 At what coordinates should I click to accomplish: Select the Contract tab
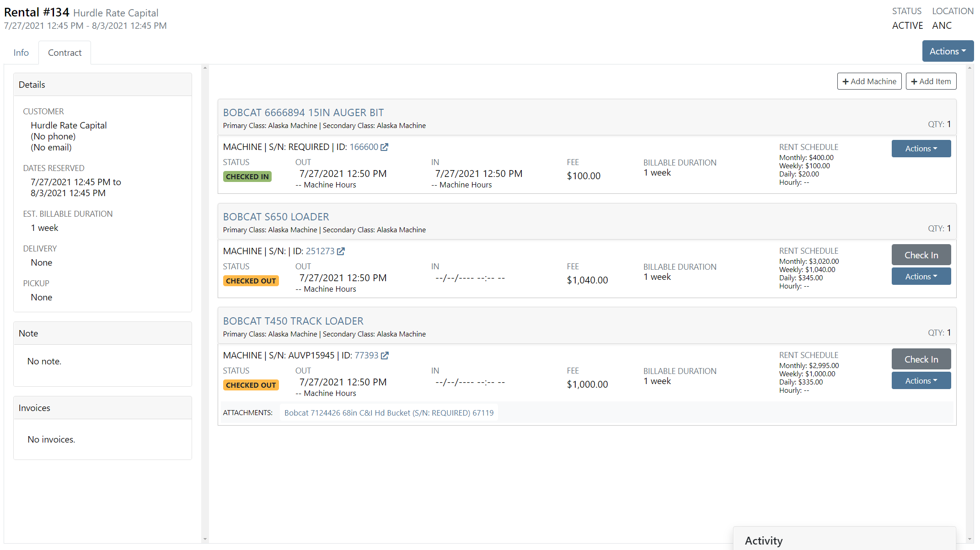click(64, 53)
